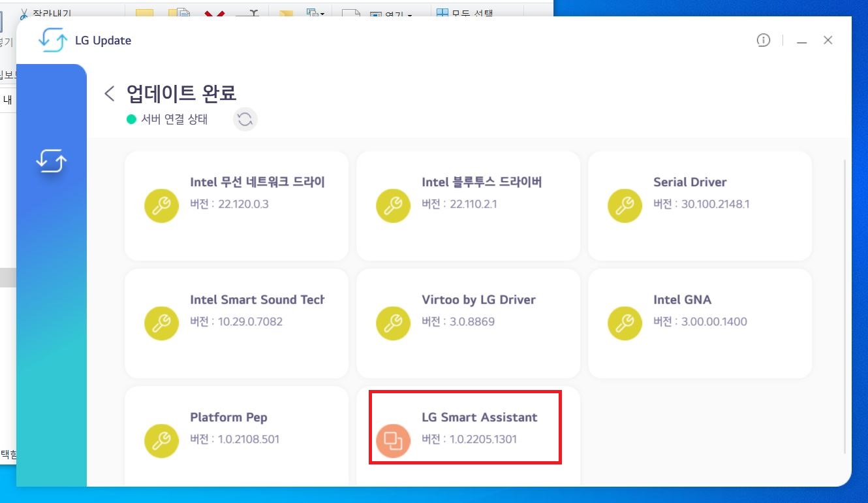Image resolution: width=868 pixels, height=503 pixels.
Task: Click the wrench icon of Intel 무선 네트워크 드라이버
Action: coord(161,205)
